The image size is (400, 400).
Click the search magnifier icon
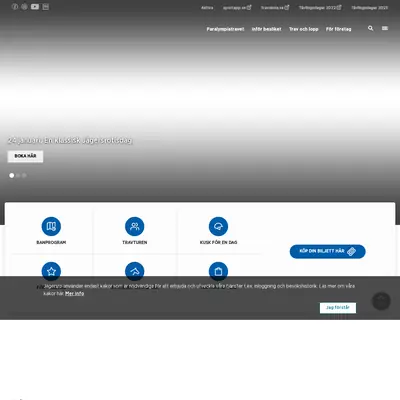click(x=370, y=28)
